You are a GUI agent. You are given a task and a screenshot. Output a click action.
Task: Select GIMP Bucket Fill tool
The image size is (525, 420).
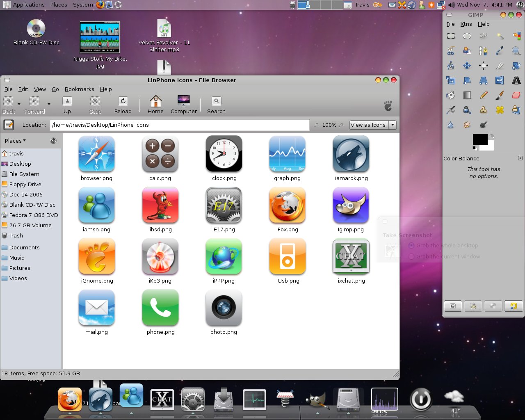[451, 95]
